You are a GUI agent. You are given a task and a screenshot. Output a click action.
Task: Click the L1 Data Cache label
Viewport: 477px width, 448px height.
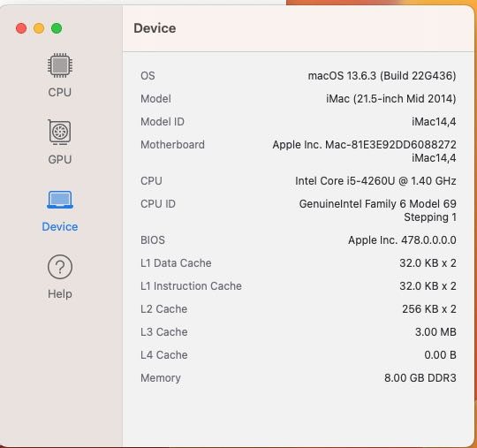coord(176,263)
